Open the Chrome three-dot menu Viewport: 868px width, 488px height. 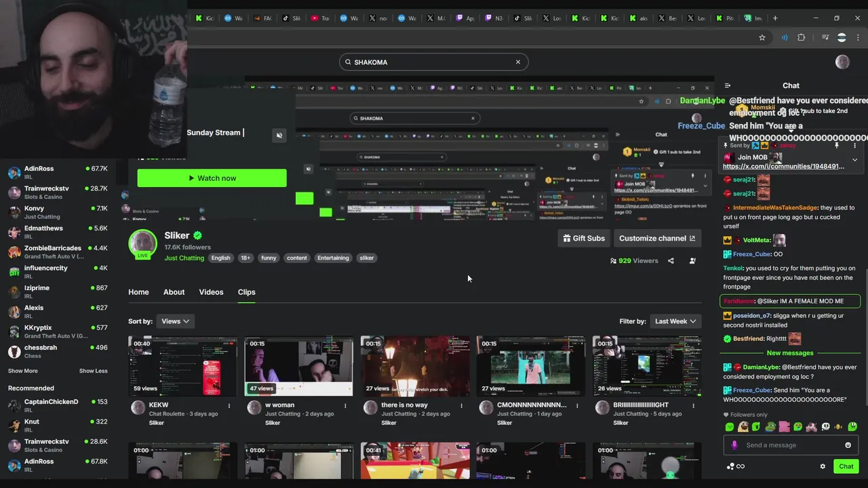[x=858, y=37]
